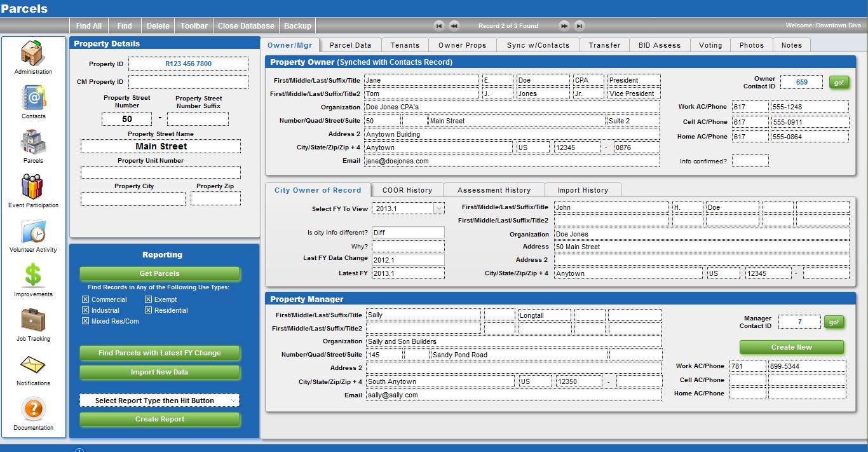Viewport: 868px width, 452px height.
Task: Click the Event Participation people icon
Action: pos(33,187)
